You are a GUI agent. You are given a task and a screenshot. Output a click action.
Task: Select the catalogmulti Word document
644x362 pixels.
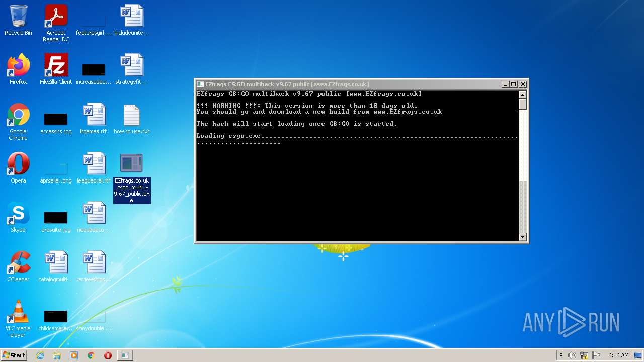click(x=56, y=266)
